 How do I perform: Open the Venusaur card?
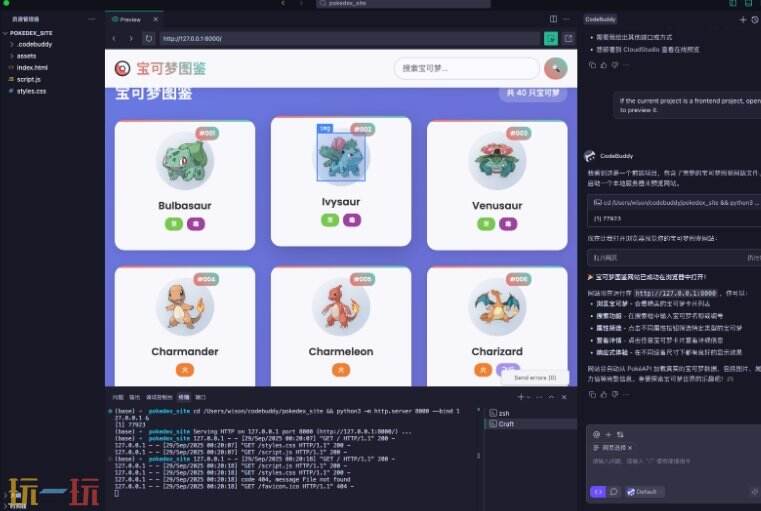point(497,185)
